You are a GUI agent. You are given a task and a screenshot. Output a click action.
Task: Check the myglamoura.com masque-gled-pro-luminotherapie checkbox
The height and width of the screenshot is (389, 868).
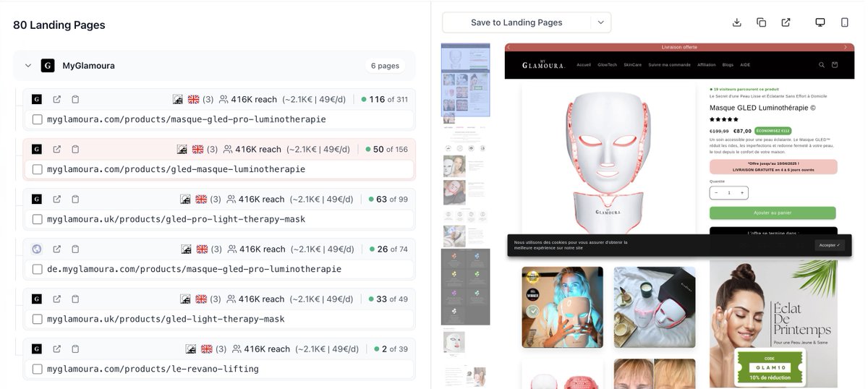click(38, 119)
